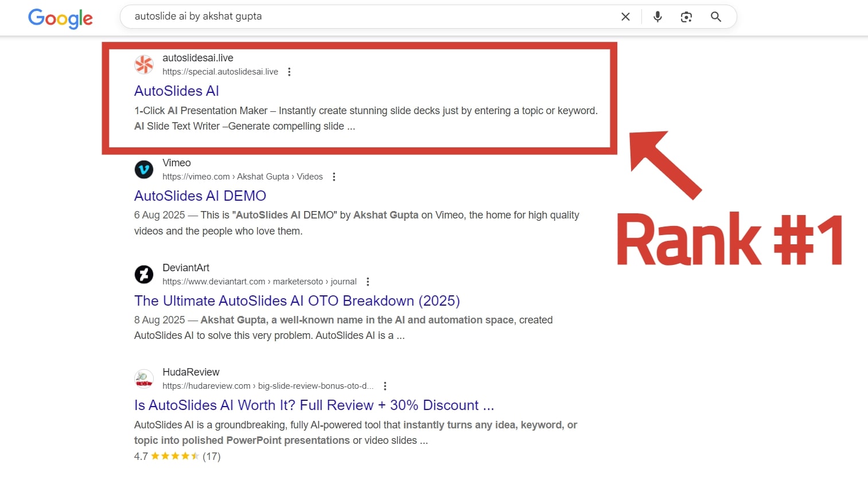Click the 4.7 star rating on HudaReview
Viewport: 868px width, 488px height.
click(x=175, y=456)
